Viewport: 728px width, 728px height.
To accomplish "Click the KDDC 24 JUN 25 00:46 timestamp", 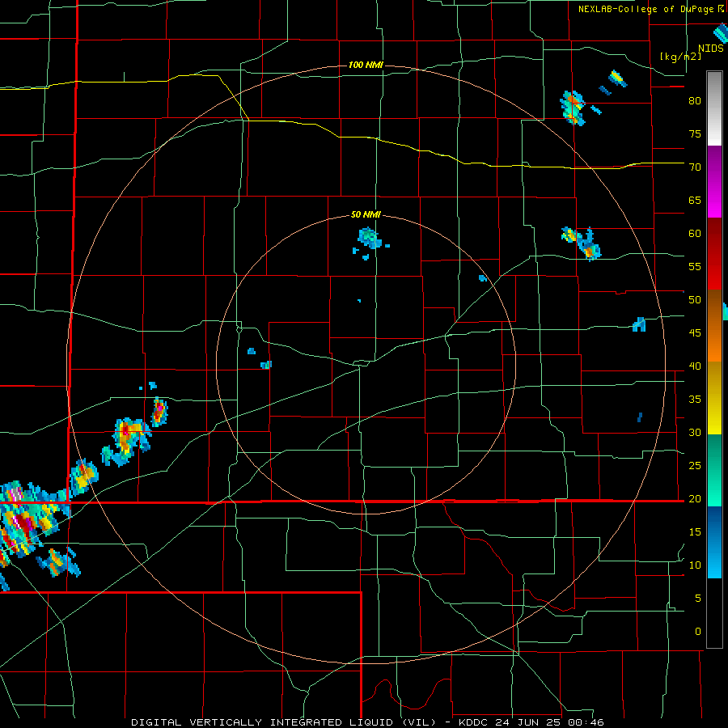I will pyautogui.click(x=531, y=722).
